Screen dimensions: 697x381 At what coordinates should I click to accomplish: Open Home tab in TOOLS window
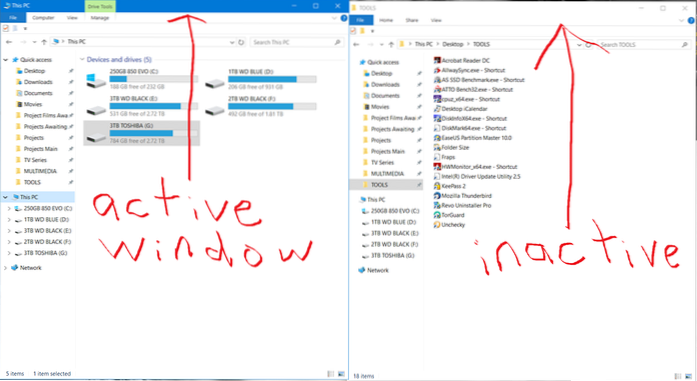pyautogui.click(x=386, y=20)
